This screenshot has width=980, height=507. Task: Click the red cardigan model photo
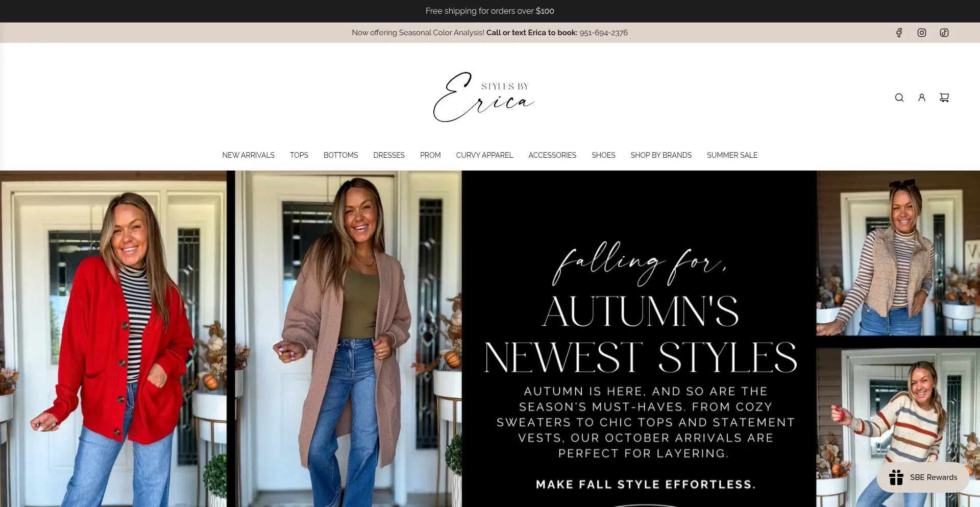point(113,339)
